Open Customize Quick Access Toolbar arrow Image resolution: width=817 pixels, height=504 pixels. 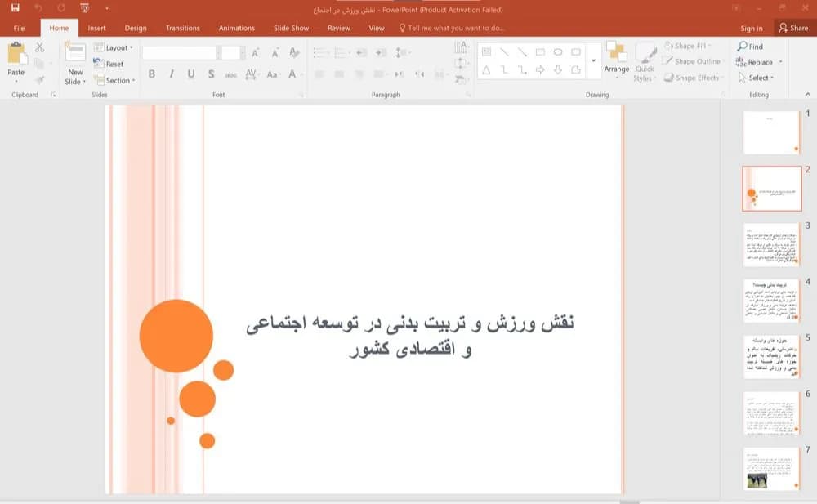tap(107, 8)
